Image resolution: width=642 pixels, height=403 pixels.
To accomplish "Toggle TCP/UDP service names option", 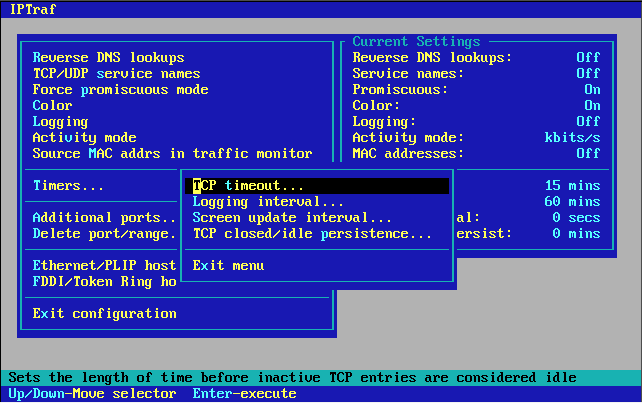I will (x=116, y=74).
